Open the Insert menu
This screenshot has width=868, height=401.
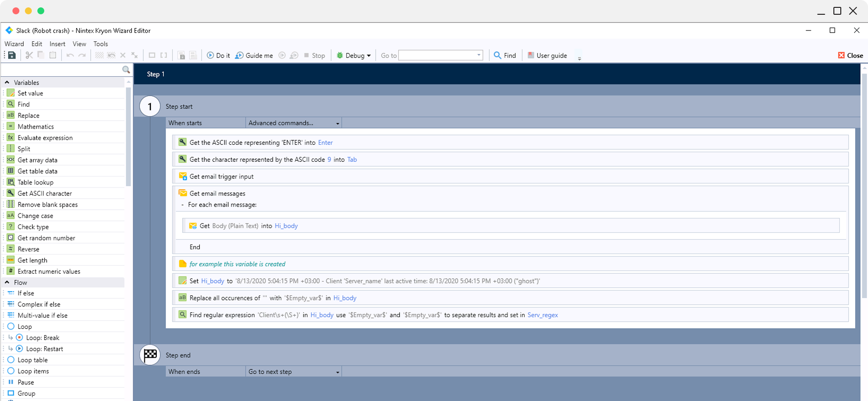click(57, 44)
